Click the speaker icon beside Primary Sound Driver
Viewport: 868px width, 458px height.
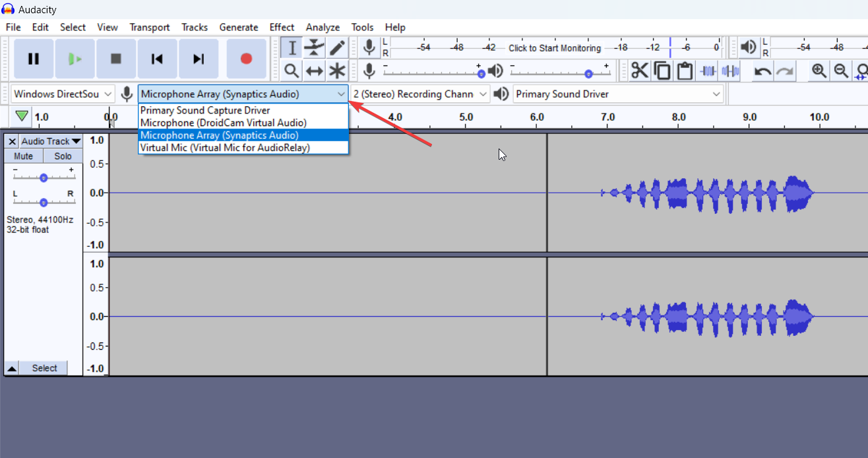(x=501, y=94)
